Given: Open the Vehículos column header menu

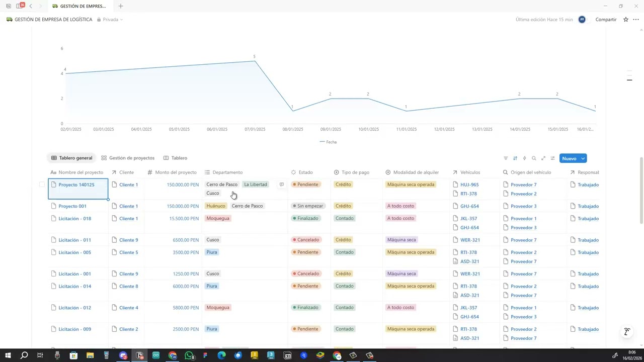Looking at the screenshot, I should 466,172.
